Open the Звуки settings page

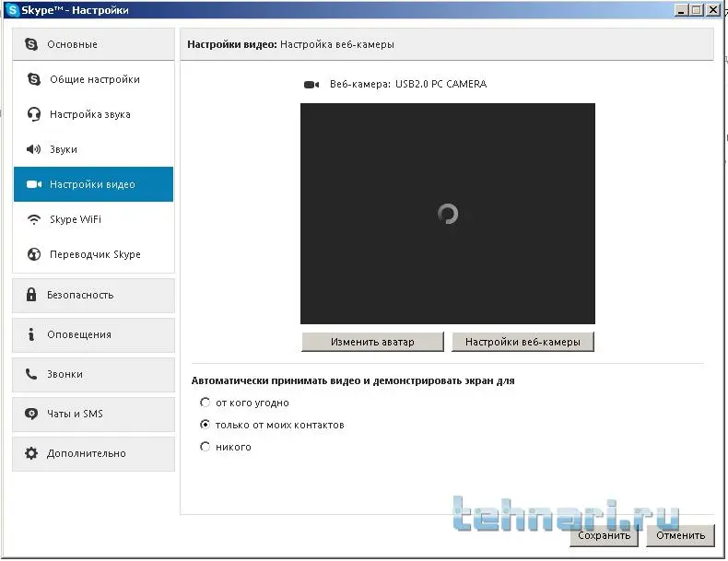93,149
